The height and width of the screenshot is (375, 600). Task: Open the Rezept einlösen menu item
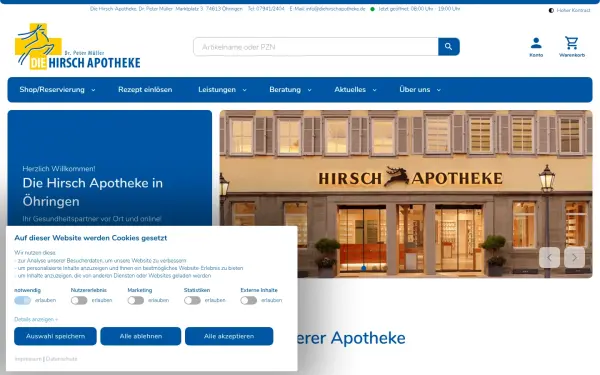pyautogui.click(x=145, y=90)
